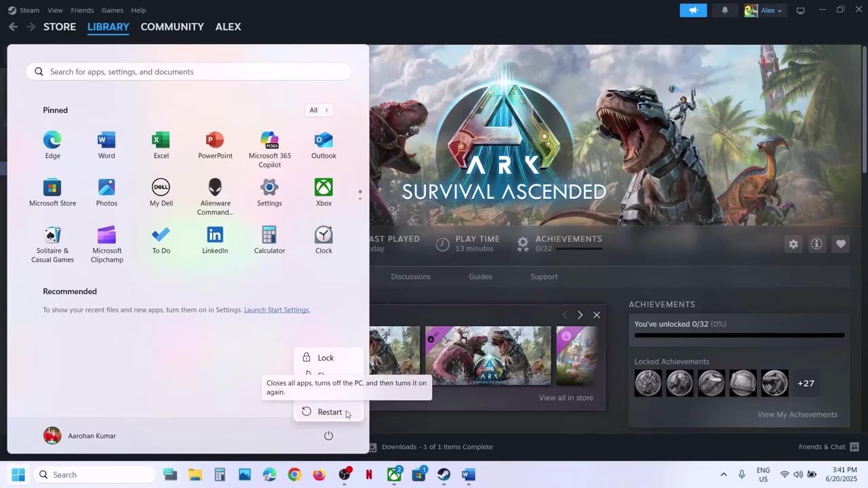This screenshot has height=488, width=868.
Task: Open Steam from the Windows taskbar
Action: (x=443, y=474)
